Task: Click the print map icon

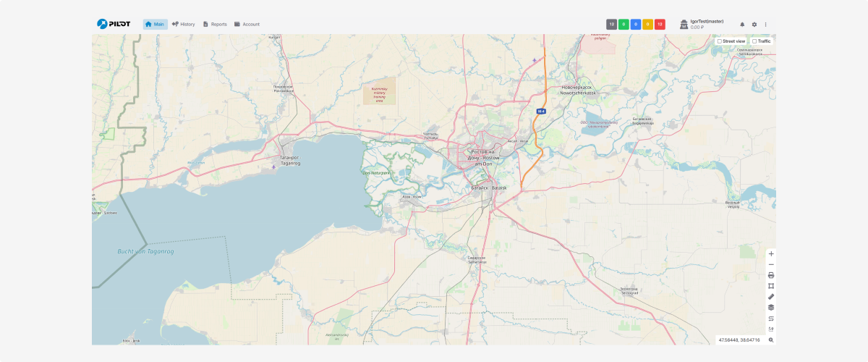Action: pyautogui.click(x=771, y=275)
